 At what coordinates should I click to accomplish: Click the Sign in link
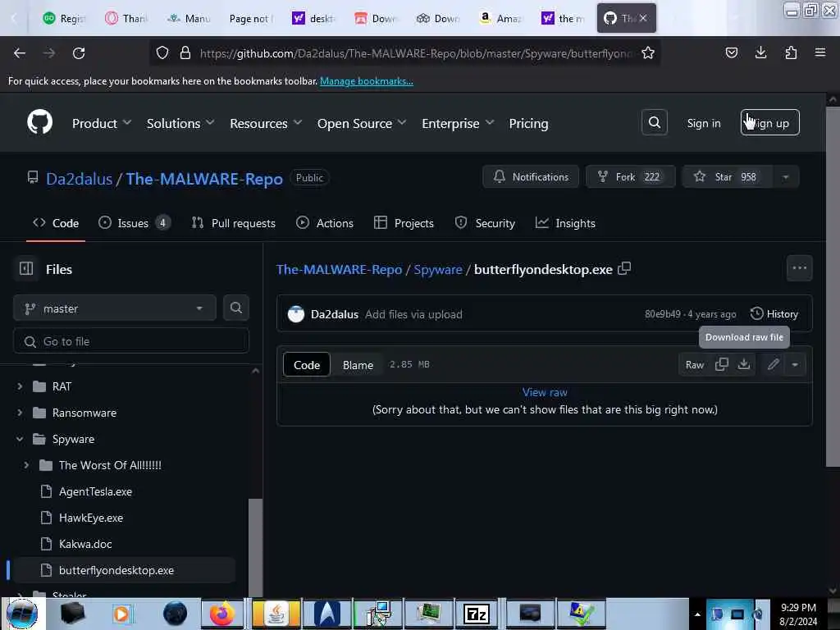tap(704, 123)
